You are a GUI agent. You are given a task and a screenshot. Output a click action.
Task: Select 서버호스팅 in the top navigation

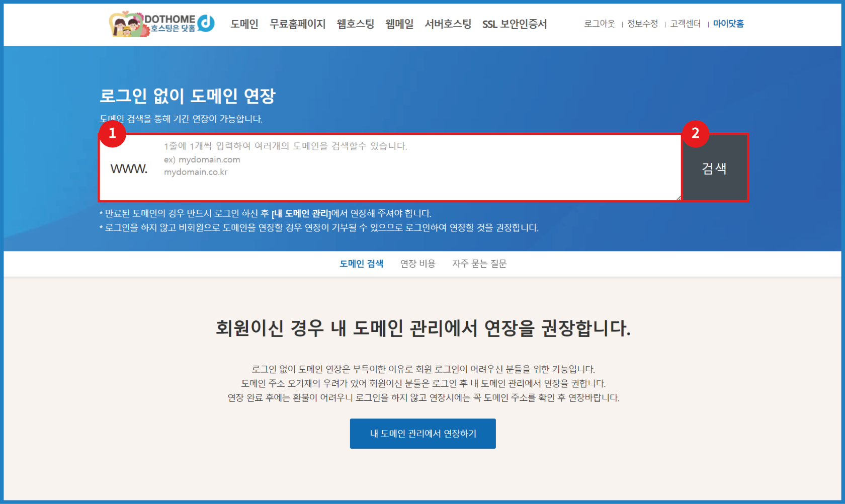tap(448, 24)
